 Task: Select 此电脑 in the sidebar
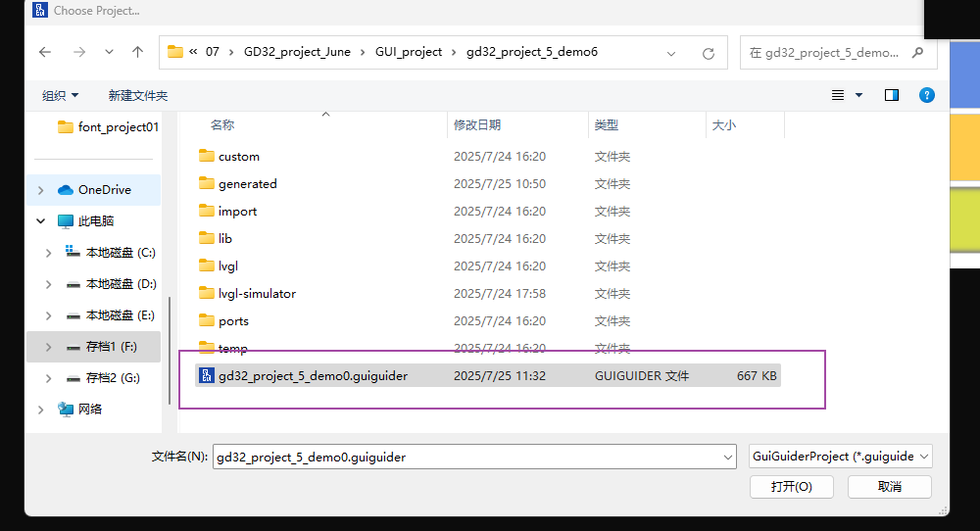85,221
